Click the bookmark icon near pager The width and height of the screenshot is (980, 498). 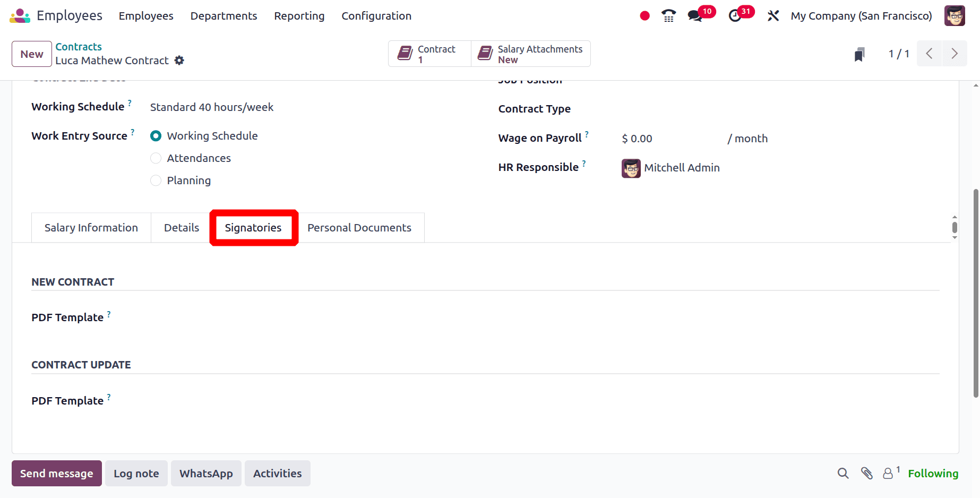(859, 54)
